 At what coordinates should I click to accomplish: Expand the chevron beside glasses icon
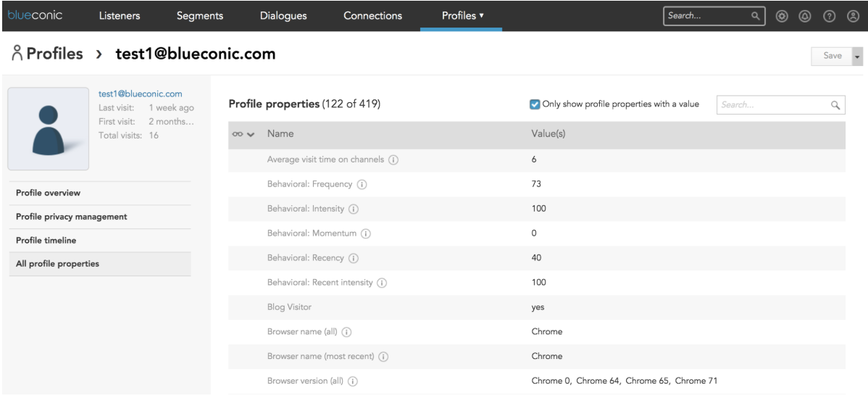tap(251, 135)
